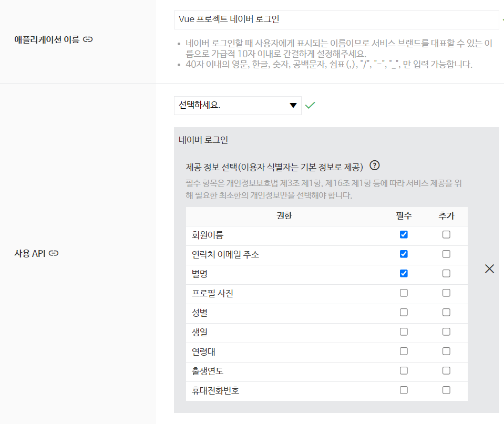Check 필수 for 출생연도
This screenshot has height=424, width=504.
404,370
